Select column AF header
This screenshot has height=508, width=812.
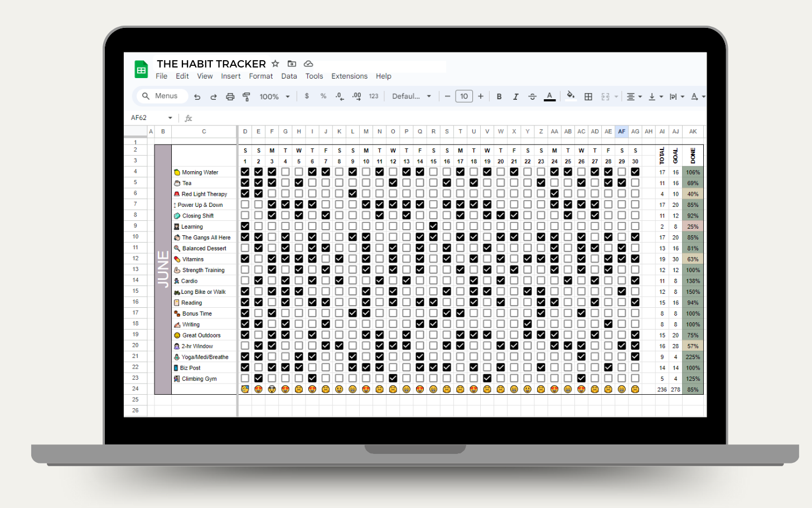pyautogui.click(x=622, y=132)
